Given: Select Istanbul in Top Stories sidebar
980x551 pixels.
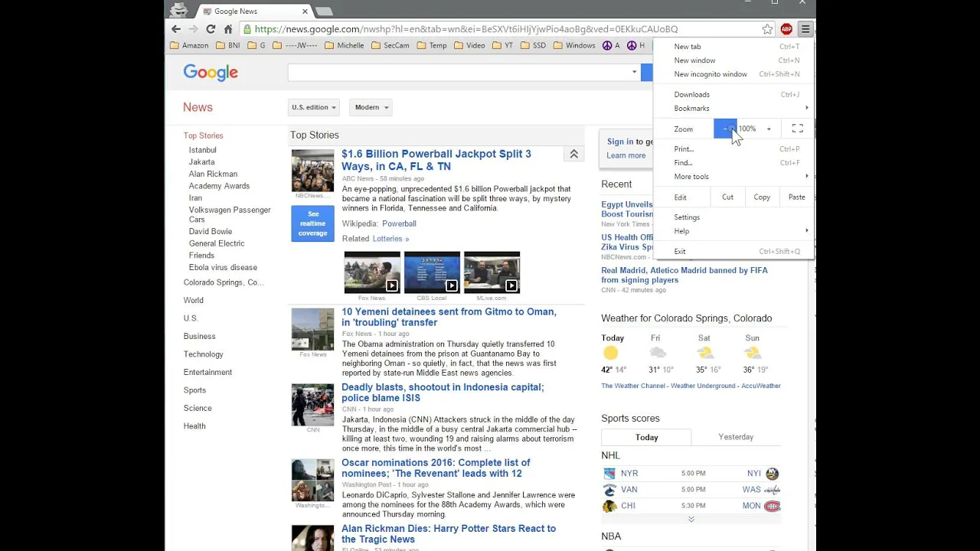Looking at the screenshot, I should coord(203,150).
